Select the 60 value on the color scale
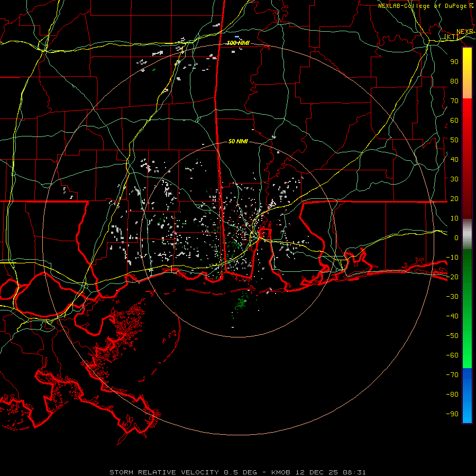476x476 pixels. 454,120
